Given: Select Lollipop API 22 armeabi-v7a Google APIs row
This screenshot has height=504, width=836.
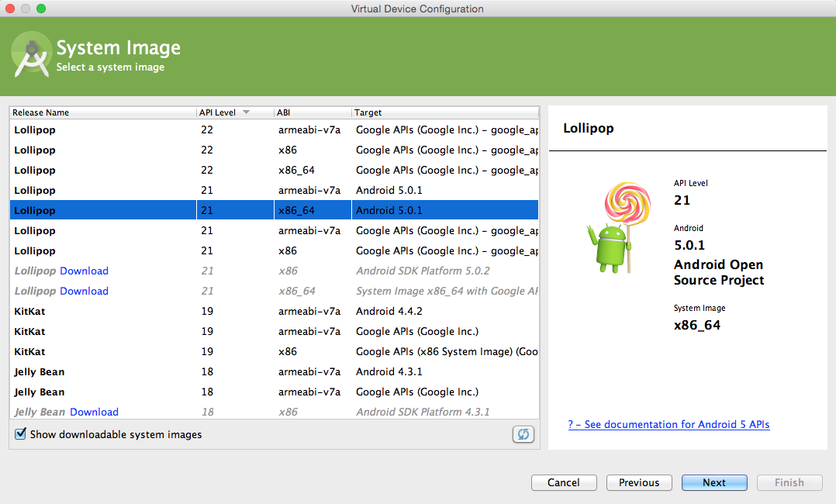Looking at the screenshot, I should pyautogui.click(x=274, y=129).
